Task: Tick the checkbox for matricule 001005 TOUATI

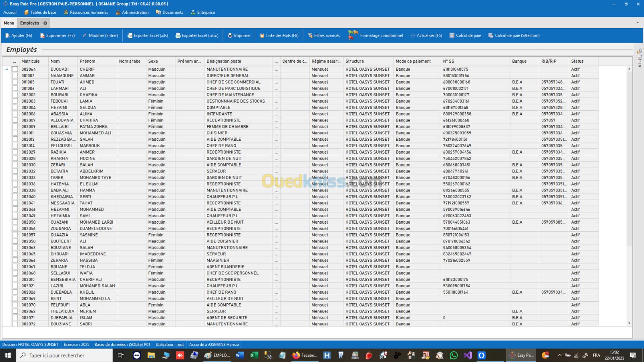Action: click(x=15, y=82)
